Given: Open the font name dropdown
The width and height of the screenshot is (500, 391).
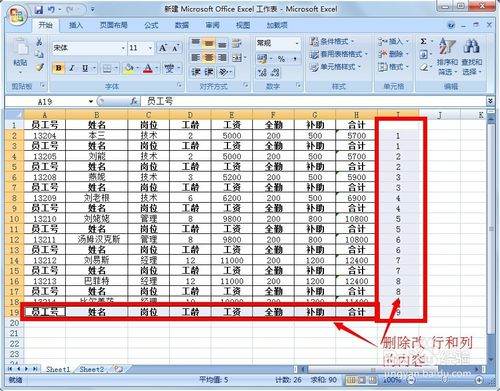Looking at the screenshot, I should click(x=123, y=48).
